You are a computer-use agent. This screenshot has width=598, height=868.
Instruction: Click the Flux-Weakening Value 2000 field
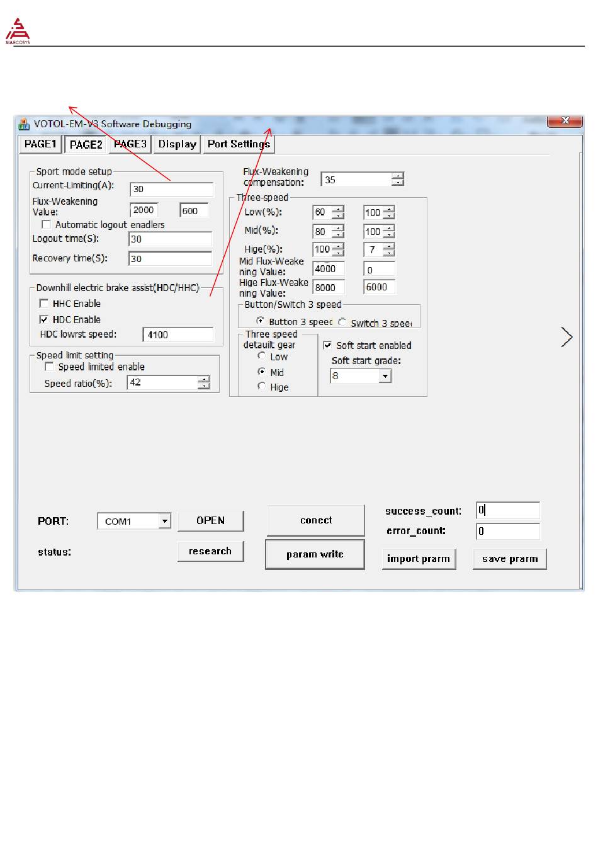(x=144, y=210)
